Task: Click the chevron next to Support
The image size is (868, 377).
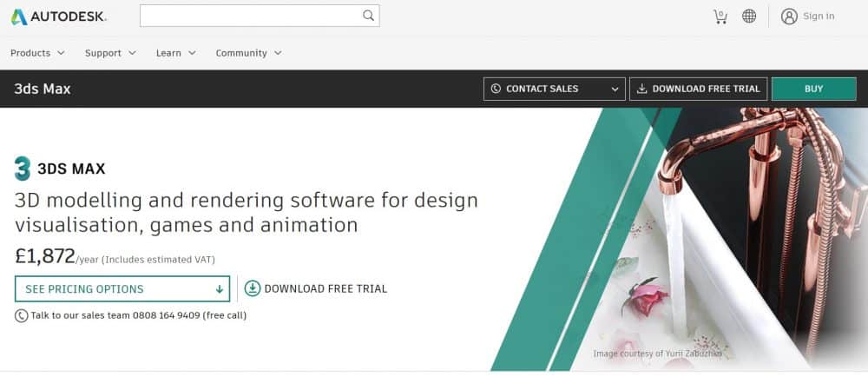Action: [x=132, y=53]
